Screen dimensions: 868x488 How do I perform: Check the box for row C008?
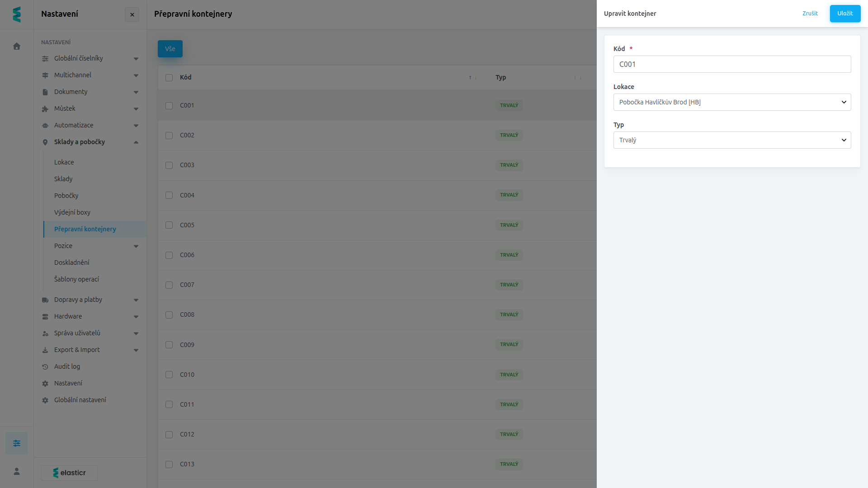click(x=169, y=315)
